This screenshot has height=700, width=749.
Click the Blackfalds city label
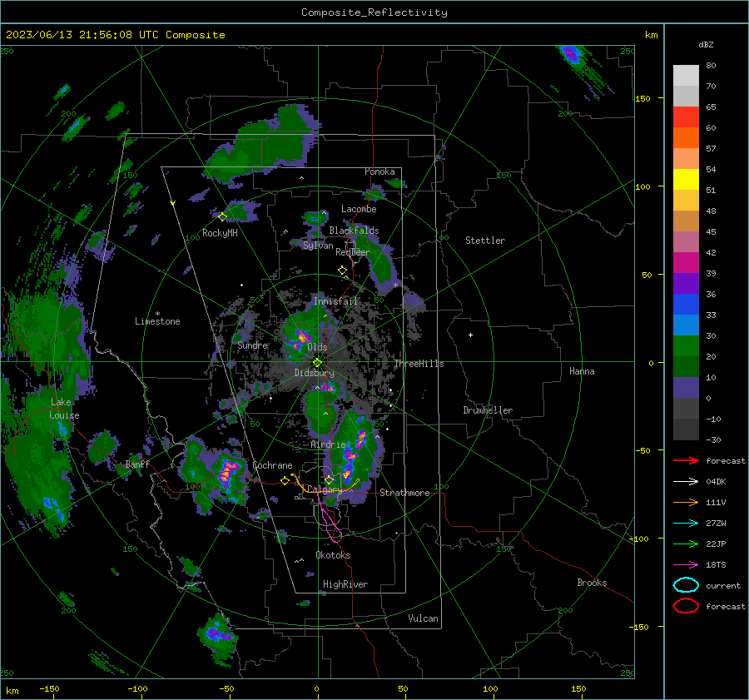tap(354, 231)
